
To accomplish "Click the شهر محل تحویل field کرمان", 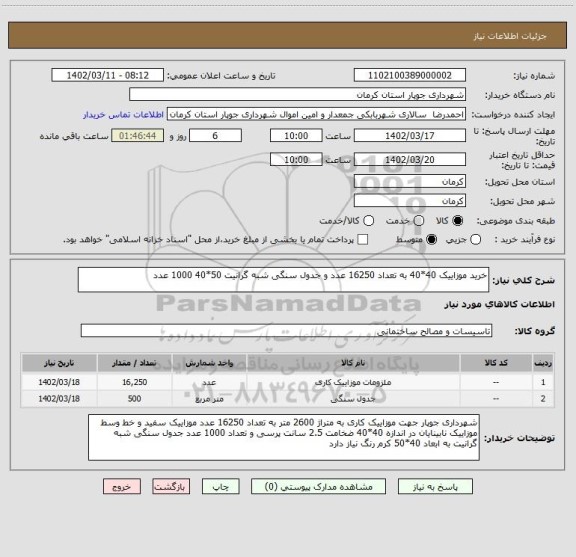I will [x=410, y=201].
